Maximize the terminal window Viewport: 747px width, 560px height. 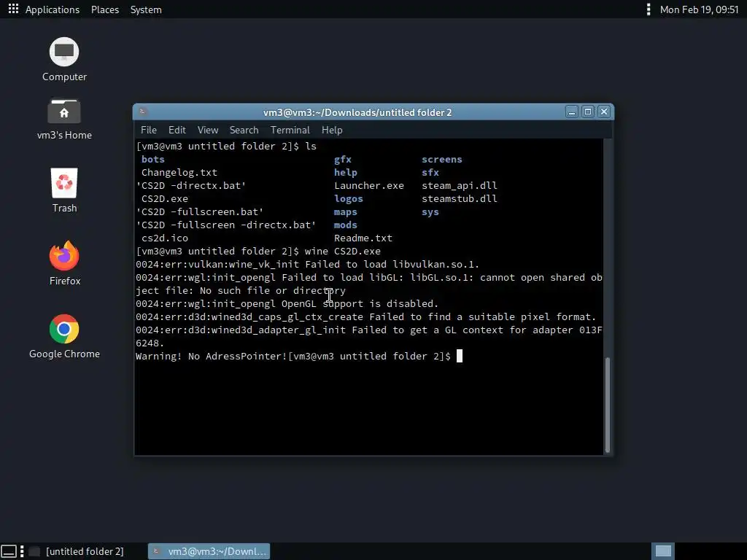click(588, 112)
